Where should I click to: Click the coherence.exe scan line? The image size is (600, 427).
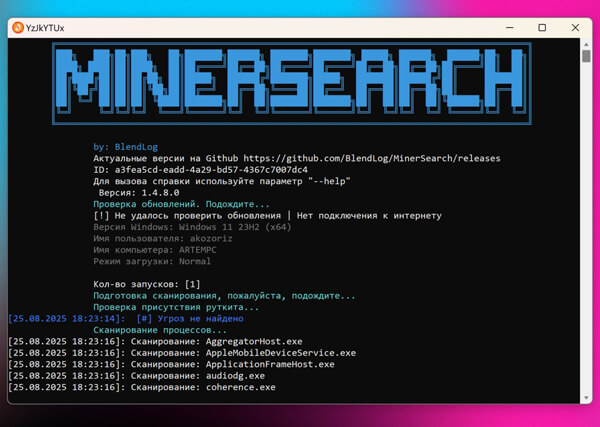[x=142, y=387]
